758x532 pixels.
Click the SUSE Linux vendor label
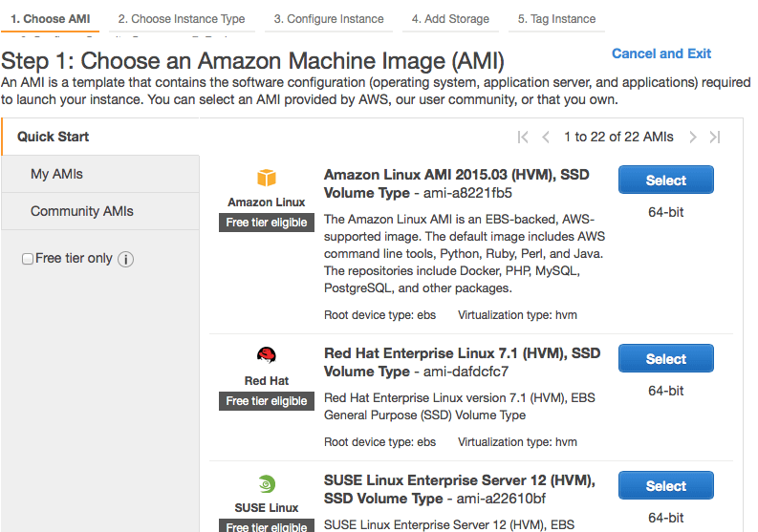267,508
